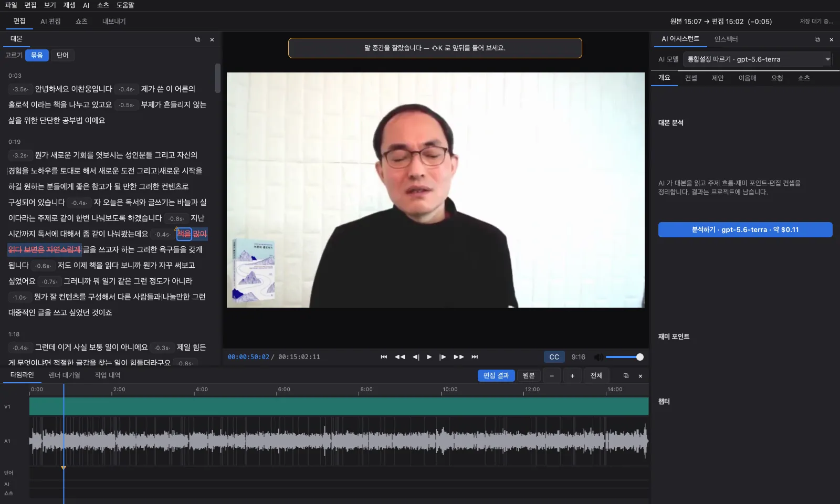Click timecode 00:00:50:02 field

(248, 357)
